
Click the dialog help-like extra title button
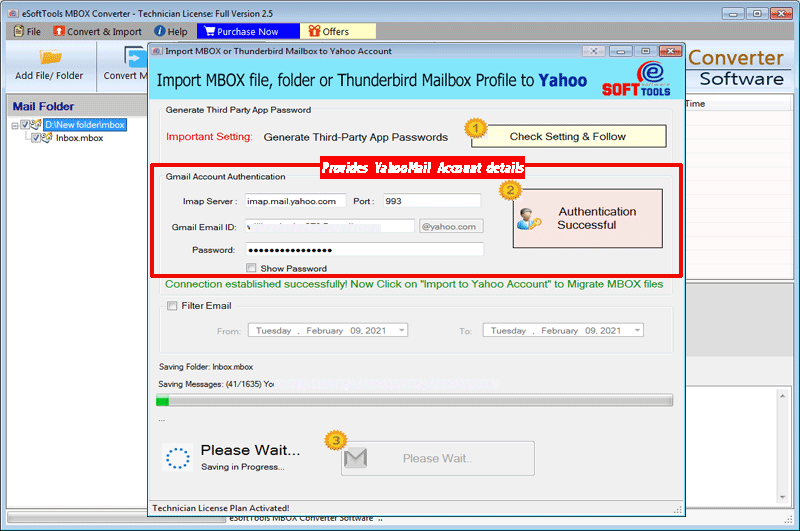(594, 51)
